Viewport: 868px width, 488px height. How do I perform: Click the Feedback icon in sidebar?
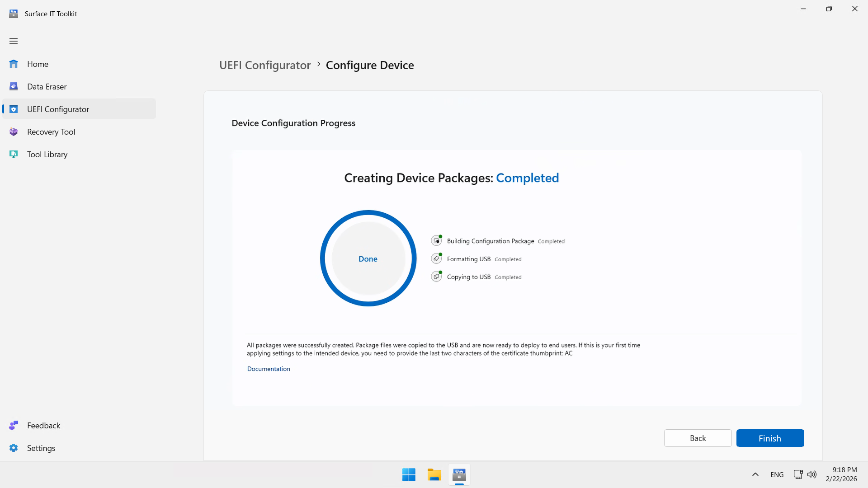point(14,426)
